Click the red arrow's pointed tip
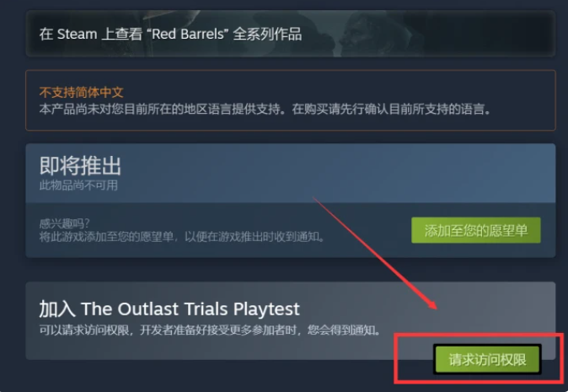Image resolution: width=568 pixels, height=392 pixels. coord(436,308)
